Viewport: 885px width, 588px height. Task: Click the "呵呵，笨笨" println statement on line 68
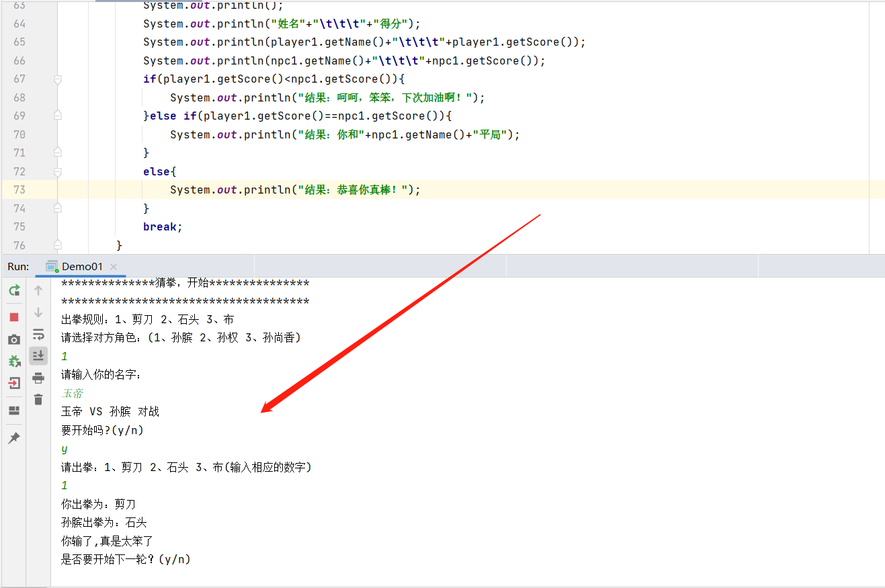(x=327, y=97)
